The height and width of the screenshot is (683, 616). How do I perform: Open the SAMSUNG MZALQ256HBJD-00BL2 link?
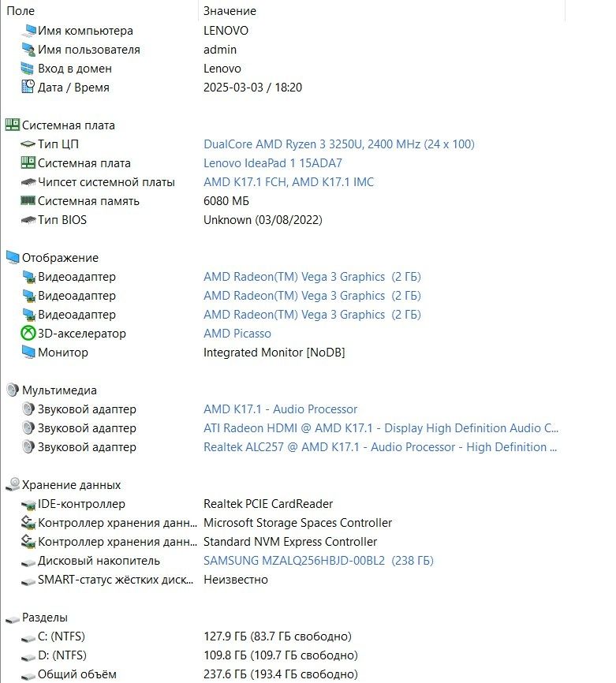319,561
